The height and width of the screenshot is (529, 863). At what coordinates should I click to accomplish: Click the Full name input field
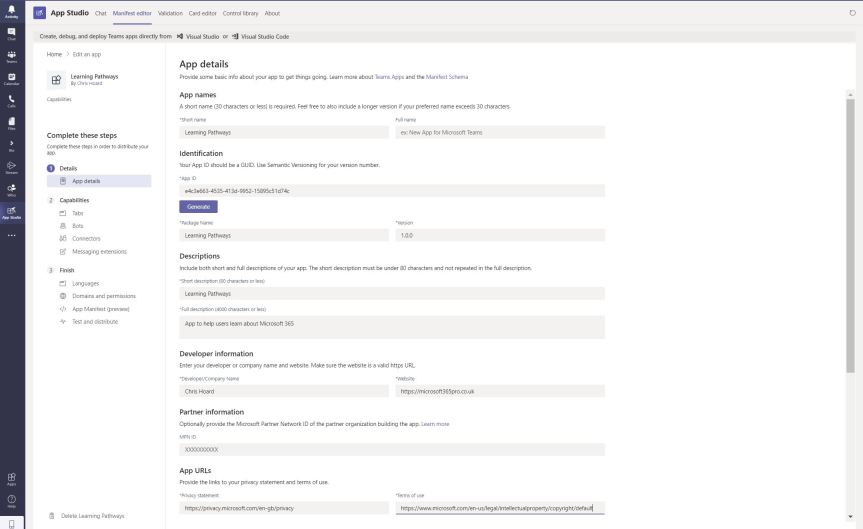(500, 132)
